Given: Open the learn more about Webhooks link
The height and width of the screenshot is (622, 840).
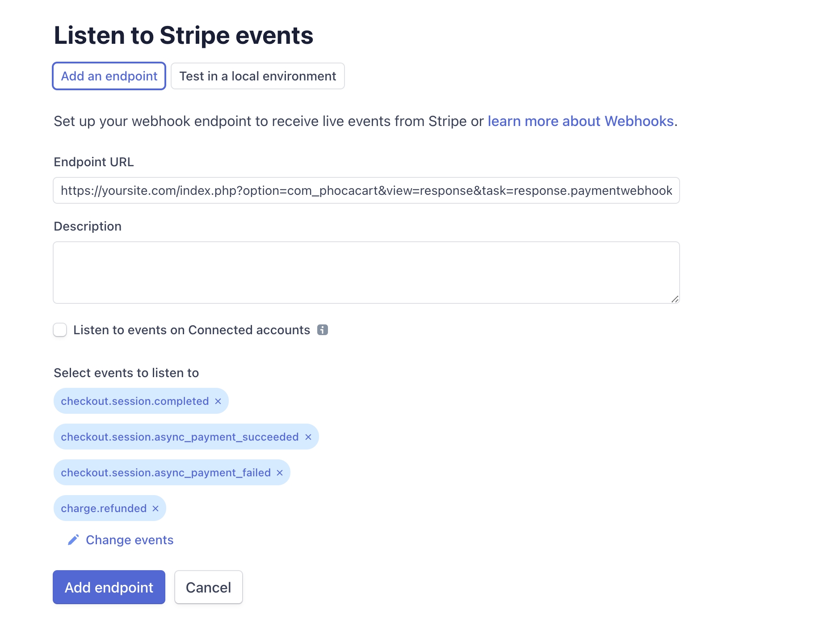Looking at the screenshot, I should [x=580, y=121].
